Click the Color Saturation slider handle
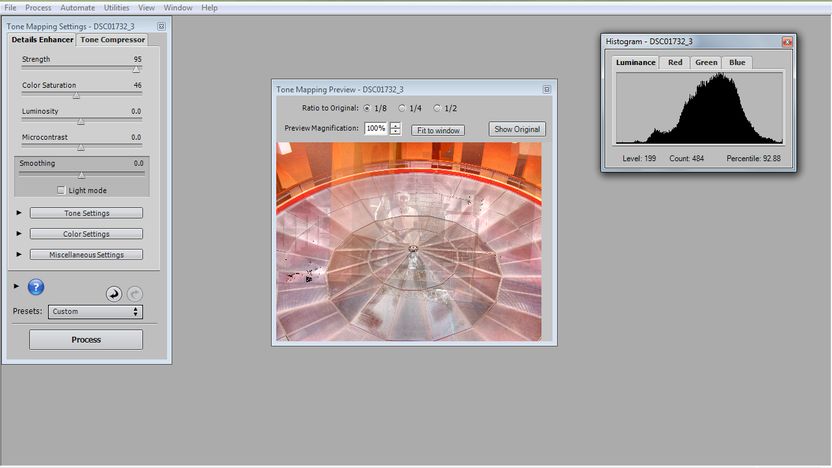The image size is (832, 468). tap(76, 96)
